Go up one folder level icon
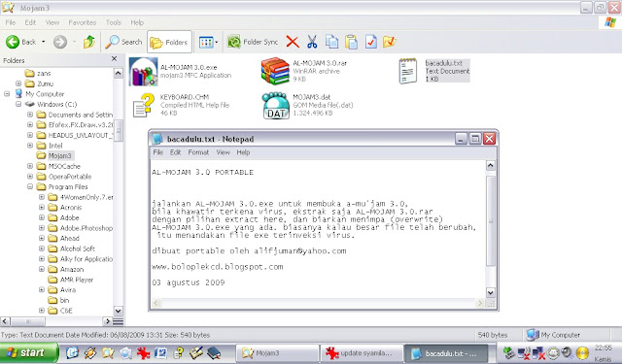The image size is (622, 364). 89,42
